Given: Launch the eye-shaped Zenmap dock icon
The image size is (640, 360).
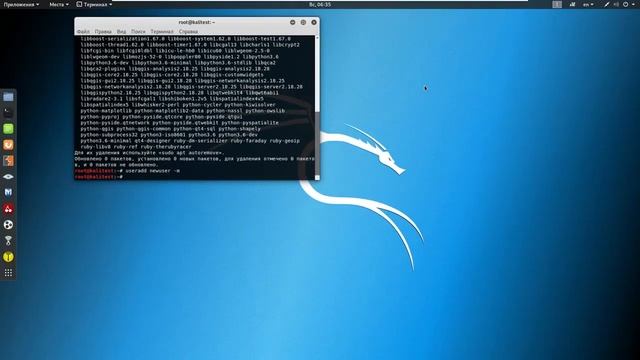Looking at the screenshot, I should [x=8, y=177].
